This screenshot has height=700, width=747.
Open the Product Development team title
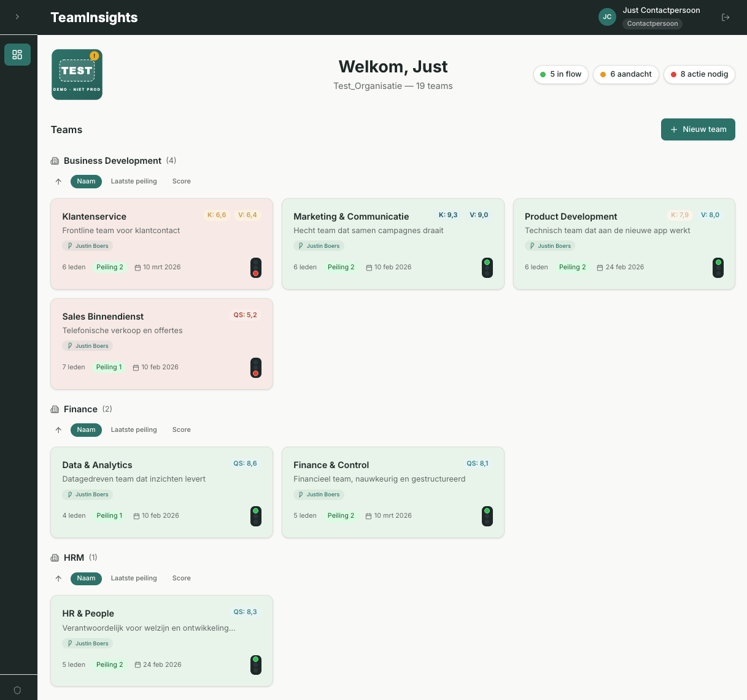pyautogui.click(x=571, y=217)
